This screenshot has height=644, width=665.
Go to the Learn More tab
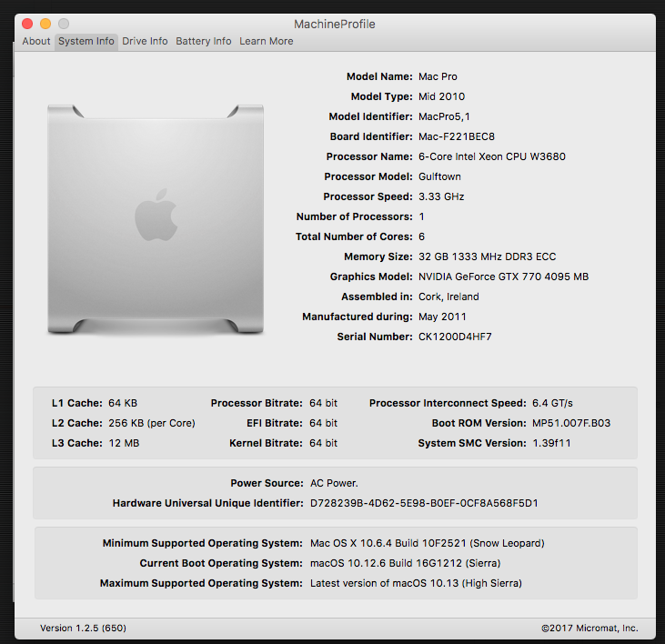tap(267, 41)
